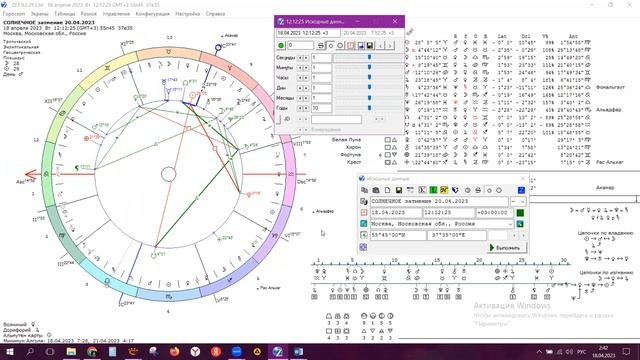
Task: Select the large circle option in data toolbar
Action: (x=499, y=190)
